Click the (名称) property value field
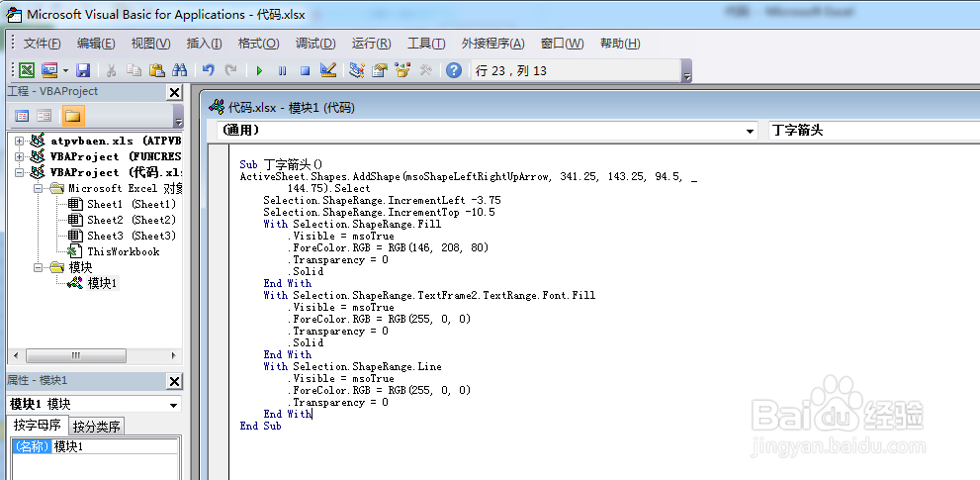Image resolution: width=980 pixels, height=480 pixels. 116,446
